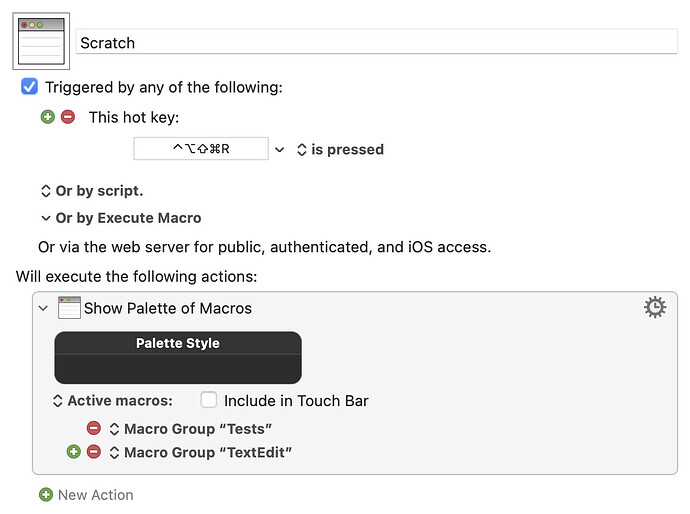Click the Palette Style preview
690x514 pixels.
178,358
